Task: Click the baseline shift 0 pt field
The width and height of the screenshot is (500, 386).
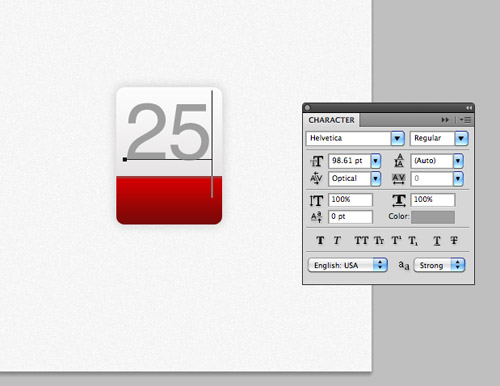Action: 350,217
